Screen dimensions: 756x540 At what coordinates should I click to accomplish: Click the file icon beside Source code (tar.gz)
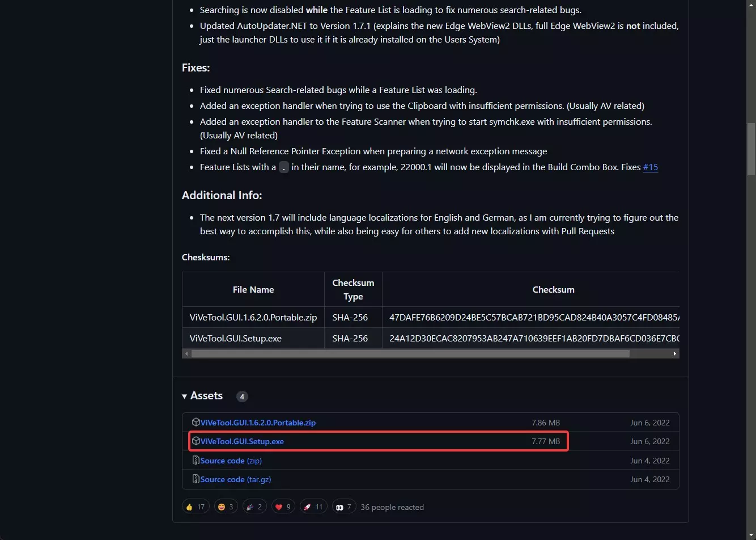[x=196, y=479]
